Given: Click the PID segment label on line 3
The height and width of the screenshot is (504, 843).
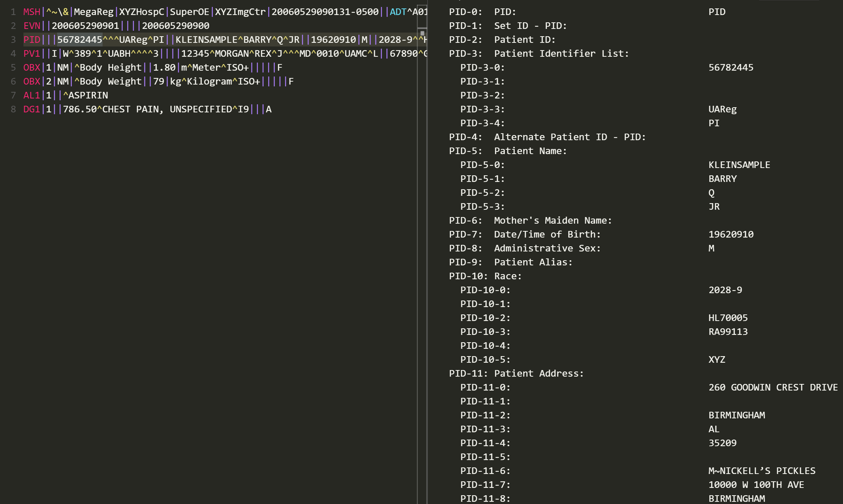Looking at the screenshot, I should (x=32, y=40).
